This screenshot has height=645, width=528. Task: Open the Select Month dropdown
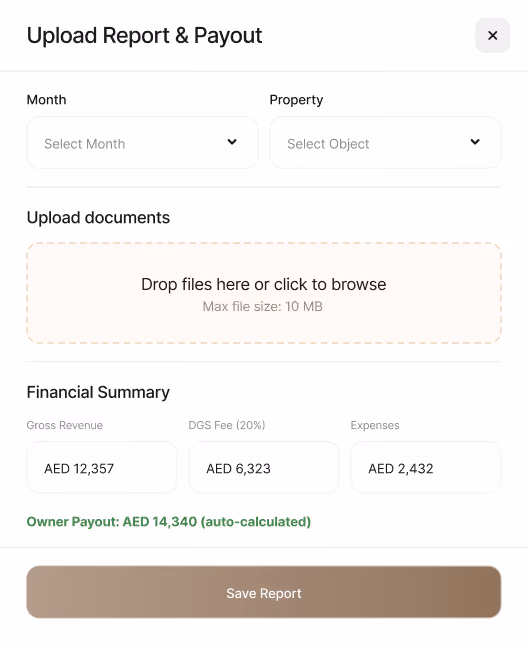pos(142,143)
